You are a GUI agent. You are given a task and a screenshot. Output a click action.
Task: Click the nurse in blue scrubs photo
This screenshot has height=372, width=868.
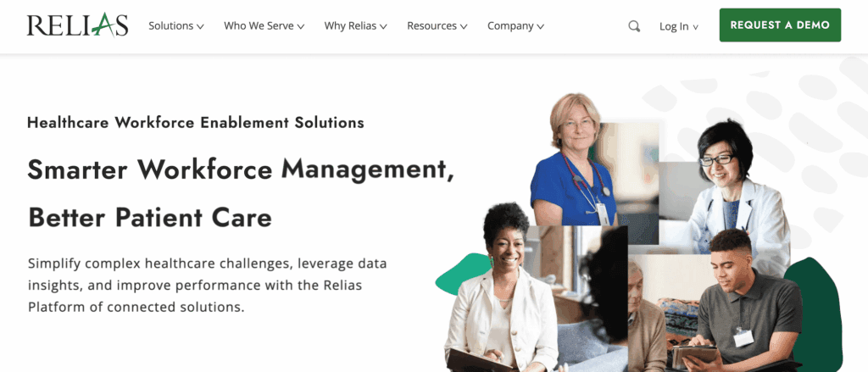click(576, 160)
